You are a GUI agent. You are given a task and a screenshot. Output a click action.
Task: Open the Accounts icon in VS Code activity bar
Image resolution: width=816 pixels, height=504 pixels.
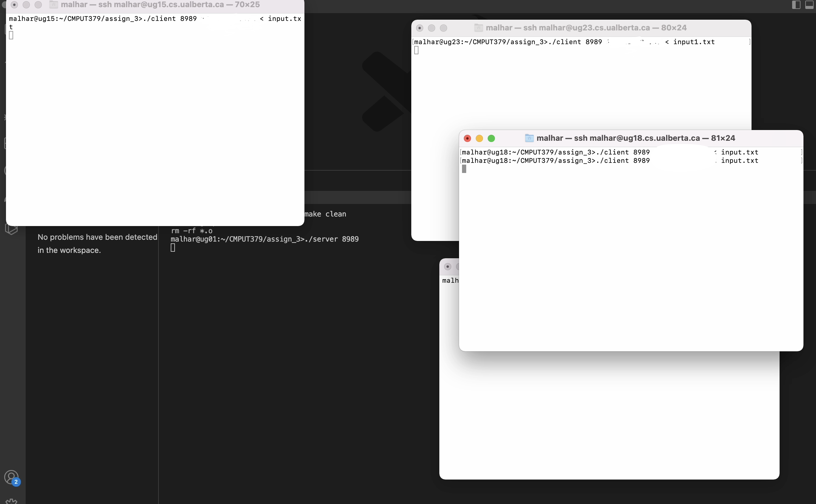[12, 477]
